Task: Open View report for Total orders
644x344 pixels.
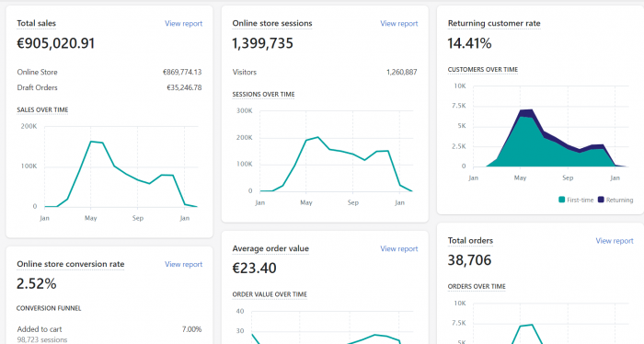Action: (615, 241)
